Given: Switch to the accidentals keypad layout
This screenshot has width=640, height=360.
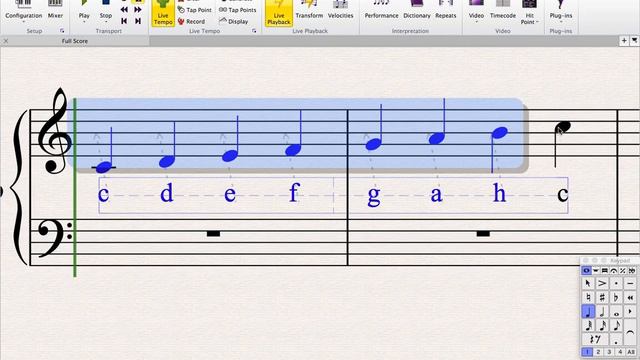Looking at the screenshot, I should pyautogui.click(x=632, y=271).
